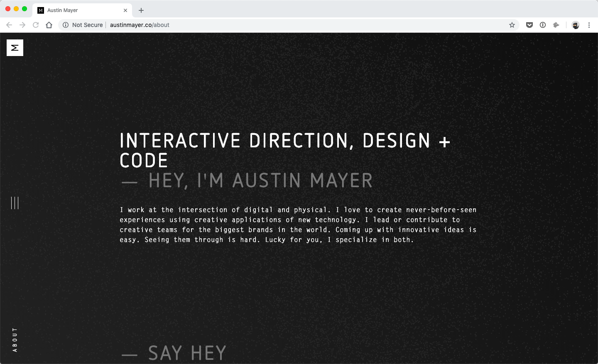Open a new browser tab
Screen dimensions: 598x364
click(141, 10)
